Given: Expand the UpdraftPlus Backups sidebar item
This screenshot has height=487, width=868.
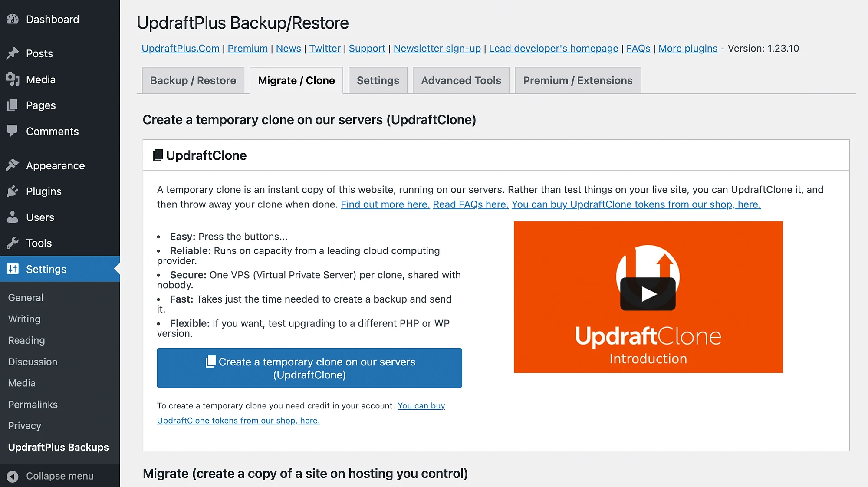Looking at the screenshot, I should 59,447.
